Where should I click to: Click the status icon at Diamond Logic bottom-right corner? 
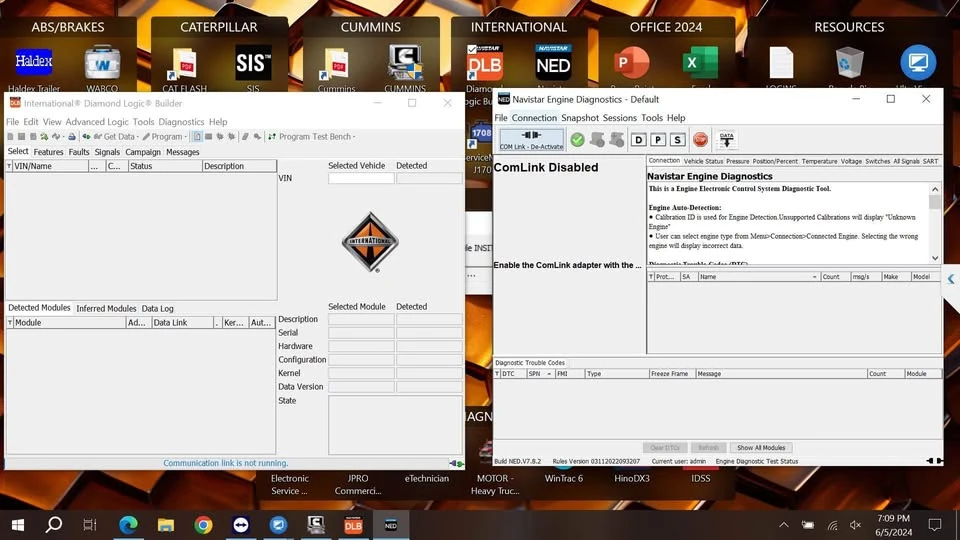(x=456, y=463)
